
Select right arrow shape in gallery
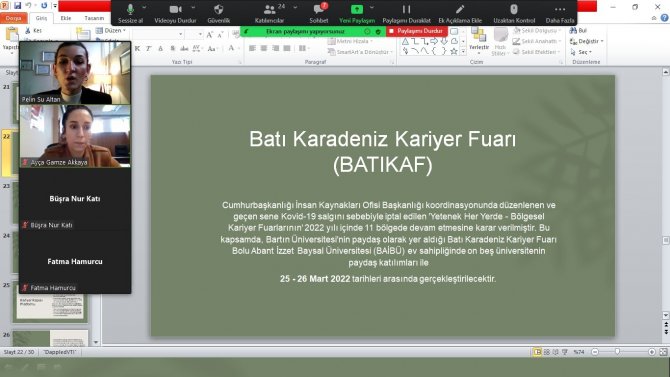(x=434, y=41)
